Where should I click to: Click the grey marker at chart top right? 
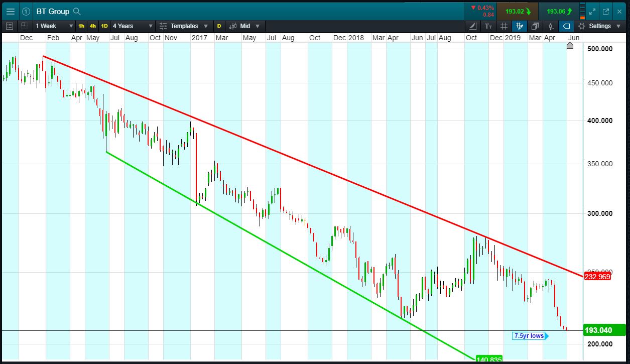point(570,46)
